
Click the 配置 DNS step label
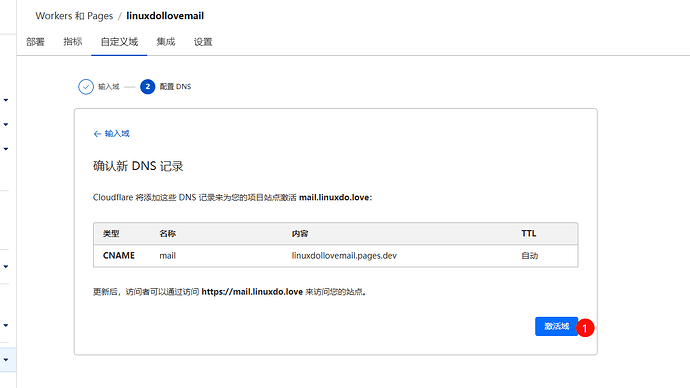click(x=175, y=87)
